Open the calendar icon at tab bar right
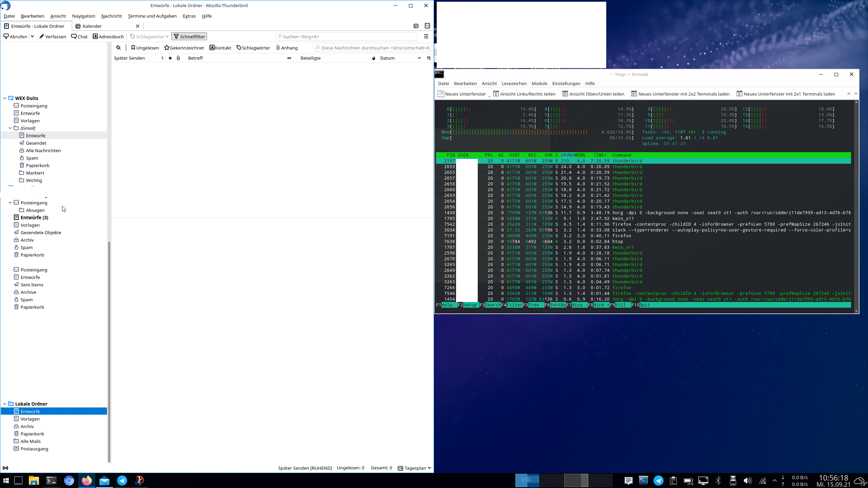The width and height of the screenshot is (868, 488). pos(416,26)
